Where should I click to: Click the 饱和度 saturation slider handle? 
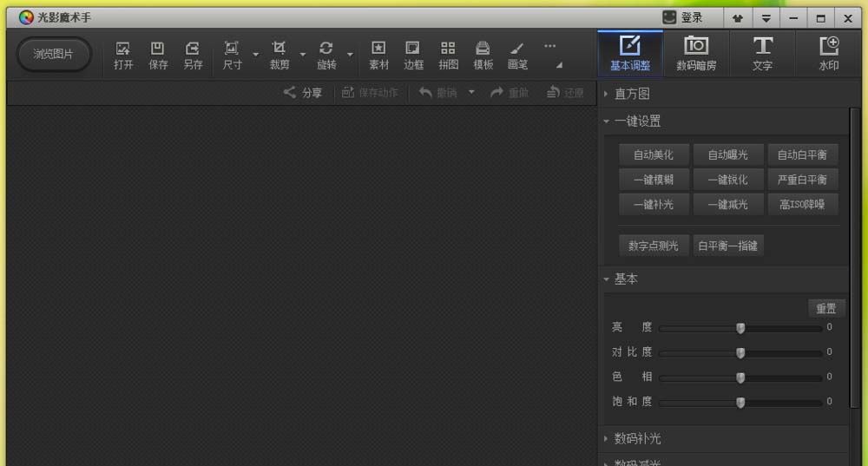(x=740, y=403)
